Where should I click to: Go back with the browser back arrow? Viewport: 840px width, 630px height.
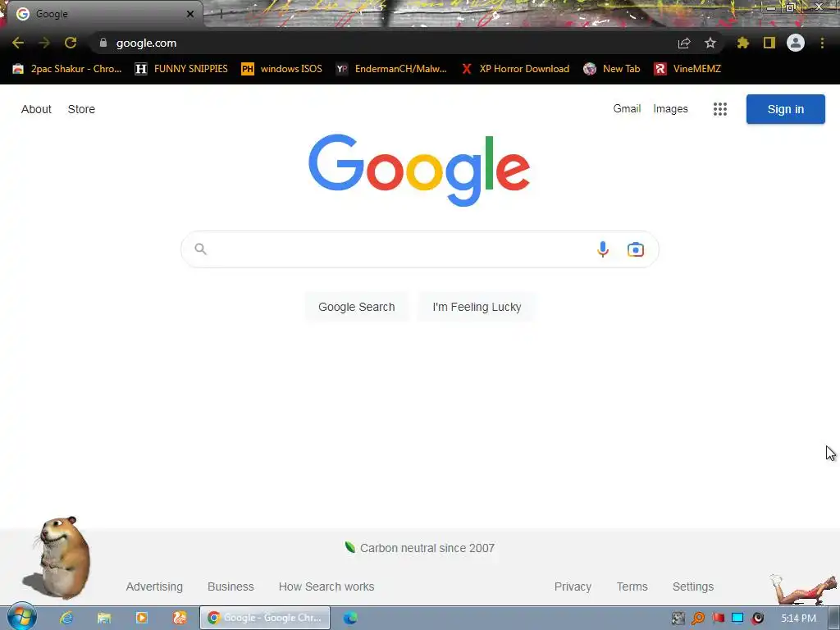(x=18, y=43)
